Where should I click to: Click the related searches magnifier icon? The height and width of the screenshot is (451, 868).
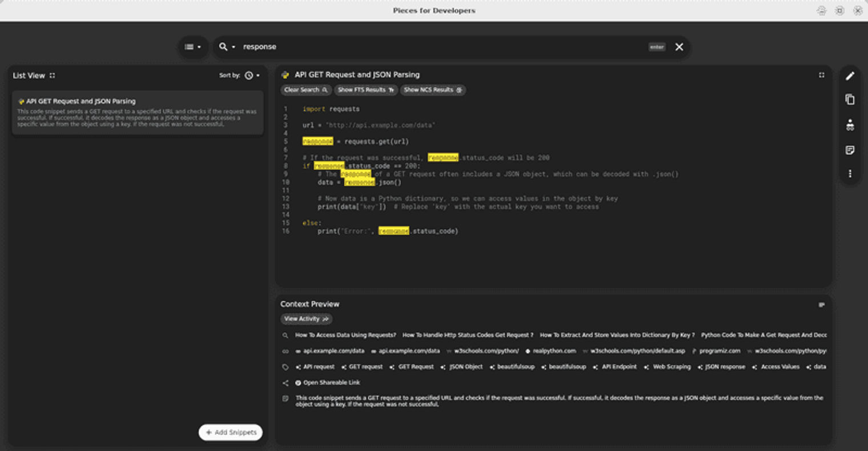coord(286,336)
